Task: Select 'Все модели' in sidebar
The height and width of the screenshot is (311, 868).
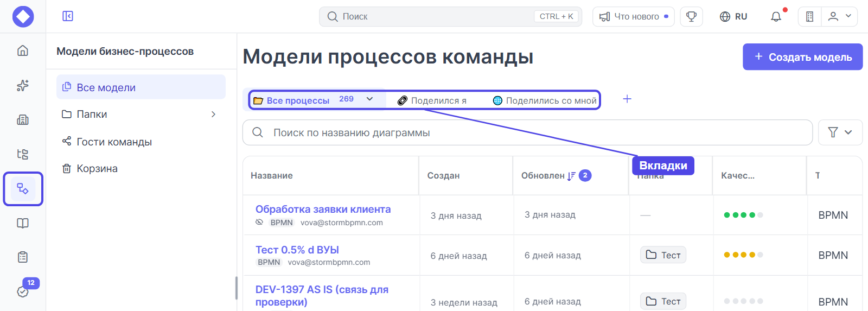Action: (x=141, y=87)
